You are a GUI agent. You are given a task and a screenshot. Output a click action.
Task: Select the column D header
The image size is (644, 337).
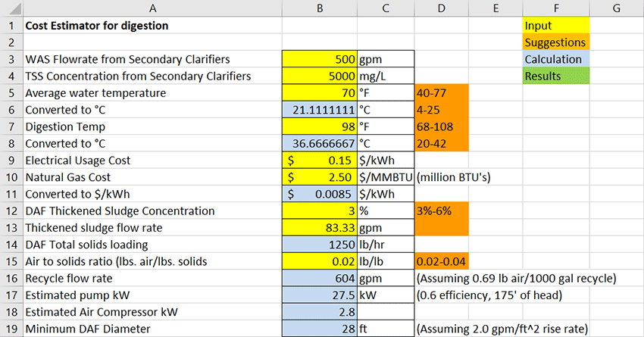[442, 8]
